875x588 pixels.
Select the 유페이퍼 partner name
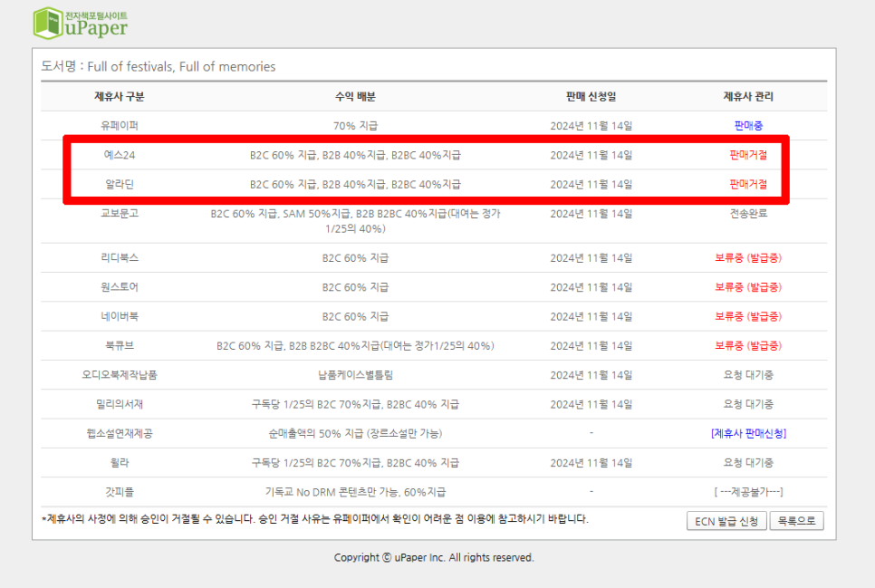[x=120, y=126]
